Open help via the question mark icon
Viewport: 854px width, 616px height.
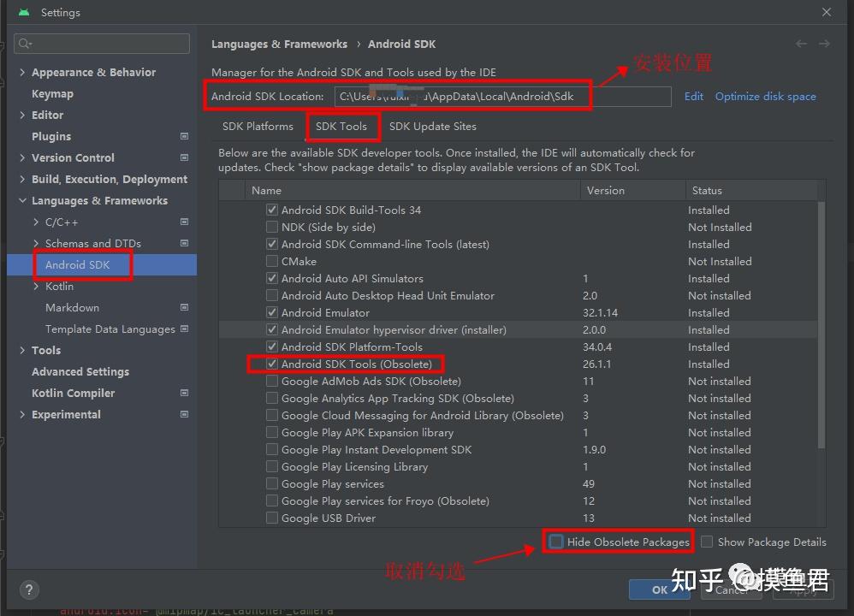click(28, 589)
